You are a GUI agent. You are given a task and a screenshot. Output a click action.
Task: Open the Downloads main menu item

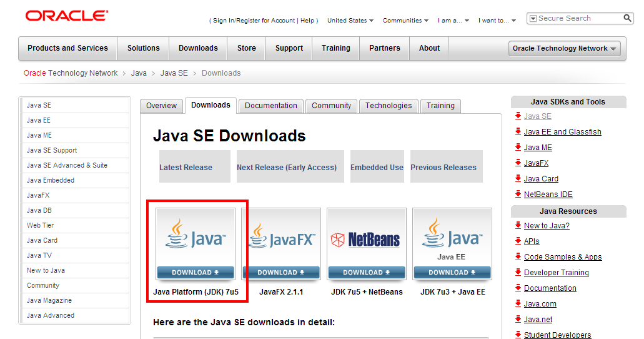click(x=198, y=48)
